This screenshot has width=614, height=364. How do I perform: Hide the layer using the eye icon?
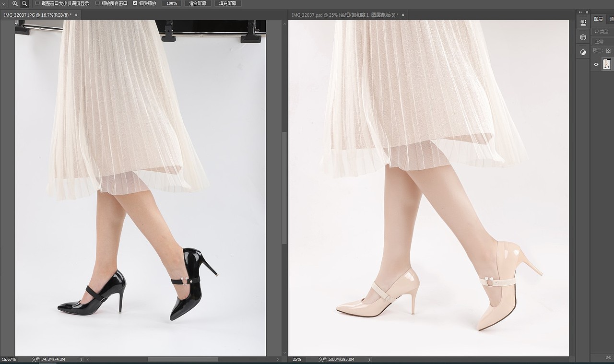pyautogui.click(x=596, y=64)
